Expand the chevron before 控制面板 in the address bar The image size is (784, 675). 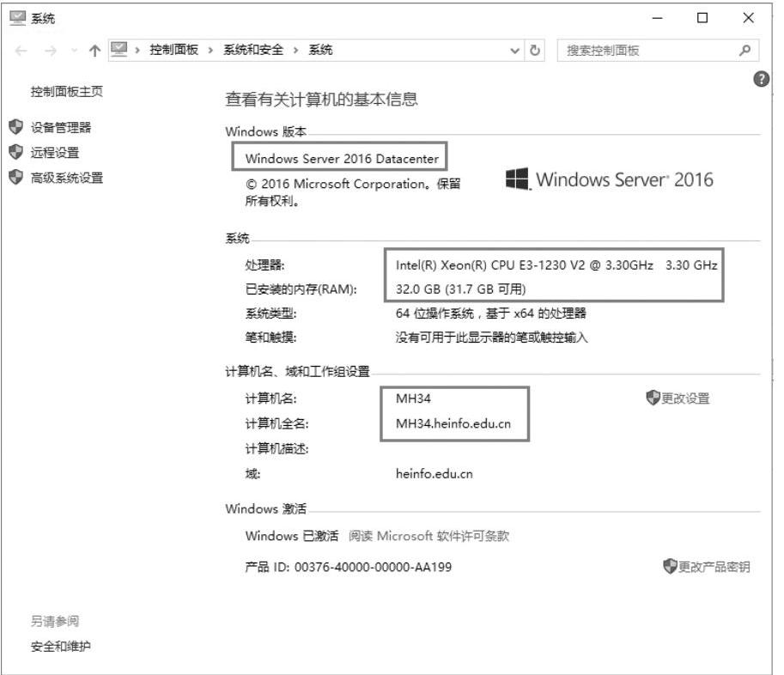137,50
